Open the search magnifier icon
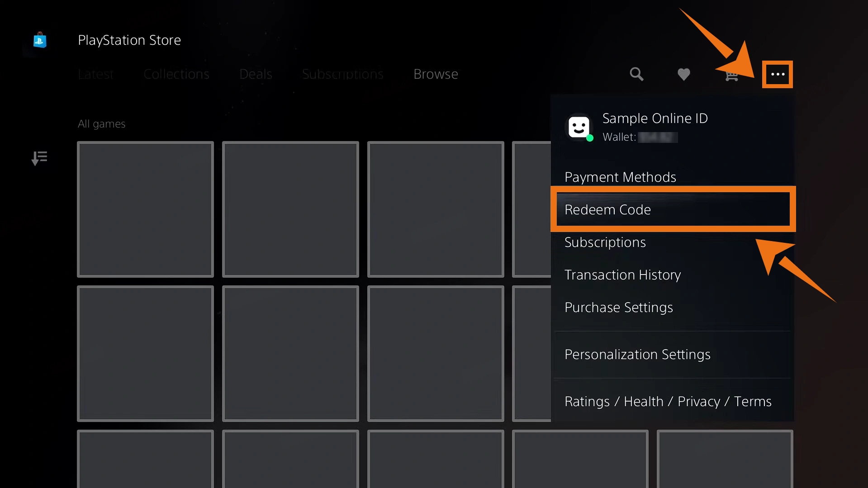This screenshot has width=868, height=488. [x=636, y=74]
